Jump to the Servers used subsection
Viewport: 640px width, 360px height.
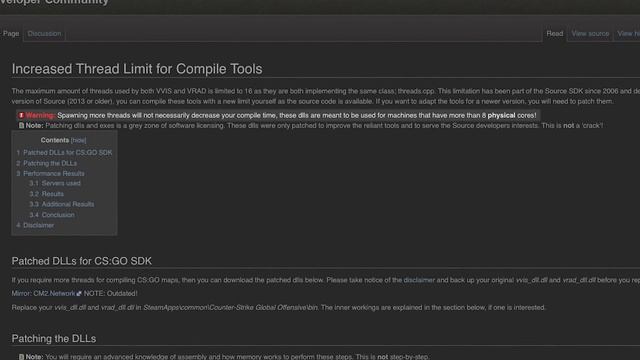55,183
